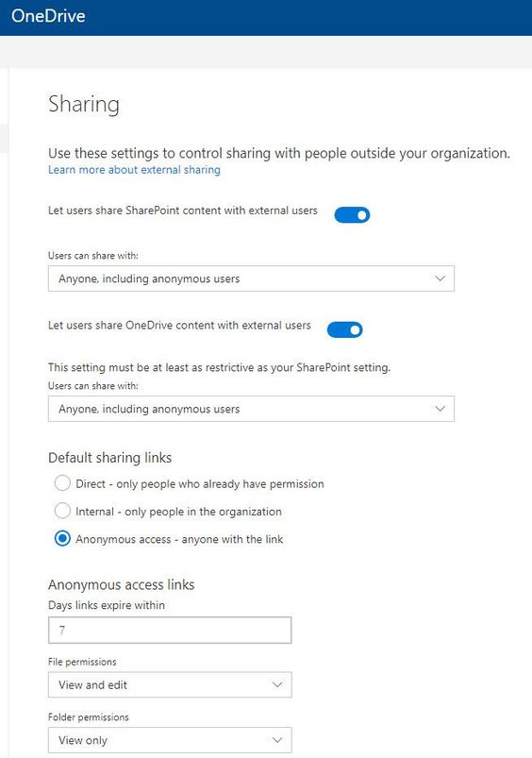The height and width of the screenshot is (758, 532).
Task: Open the SharePoint 'Users can share with' dropdown
Action: (251, 278)
